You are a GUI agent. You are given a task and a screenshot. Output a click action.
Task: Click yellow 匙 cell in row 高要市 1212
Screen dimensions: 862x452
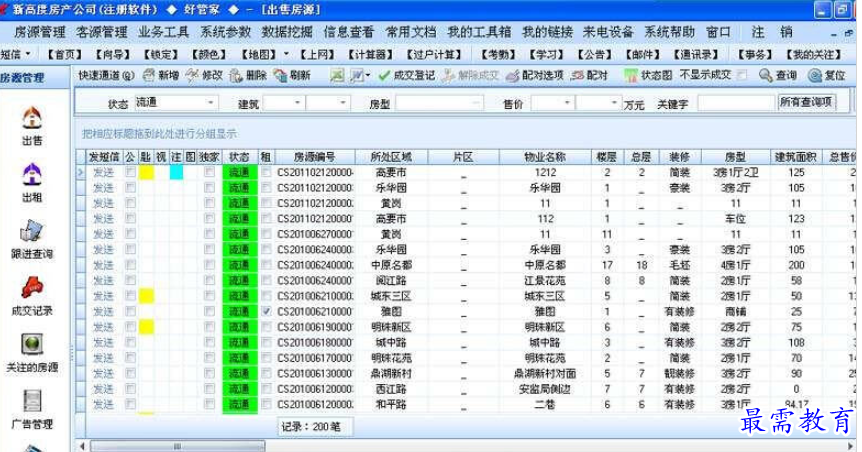point(146,172)
